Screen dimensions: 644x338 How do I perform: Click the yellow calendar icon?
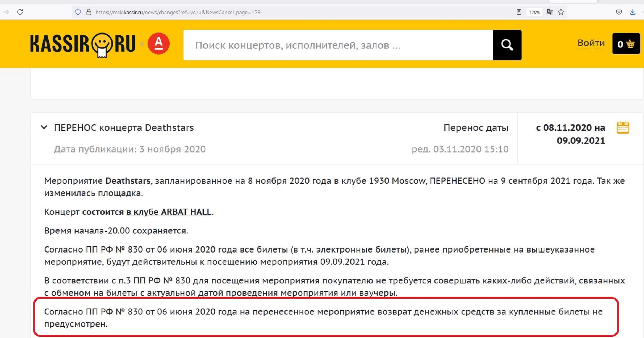pyautogui.click(x=623, y=127)
